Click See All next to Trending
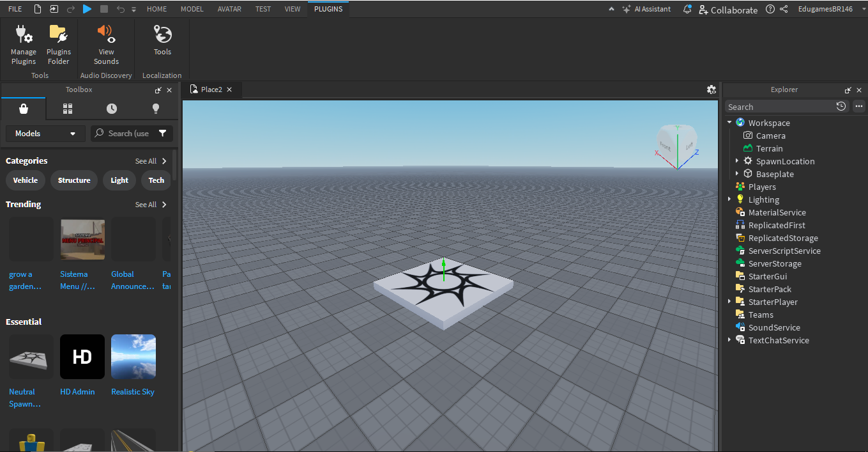 pyautogui.click(x=151, y=205)
